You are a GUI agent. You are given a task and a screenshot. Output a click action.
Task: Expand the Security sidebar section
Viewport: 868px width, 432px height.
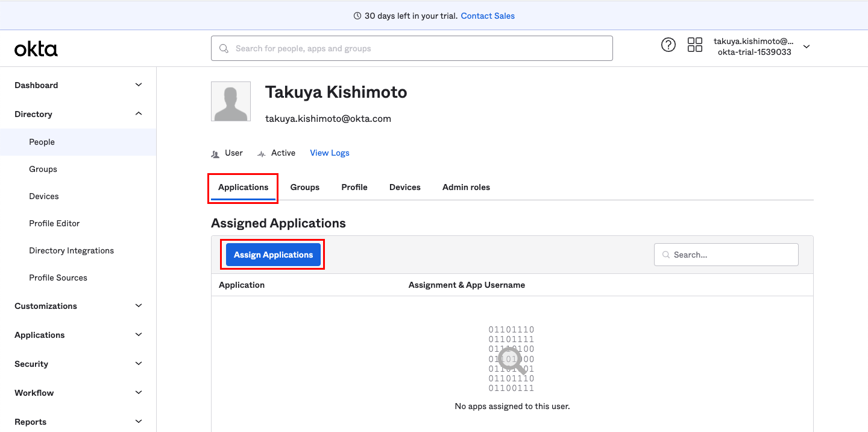pos(139,364)
